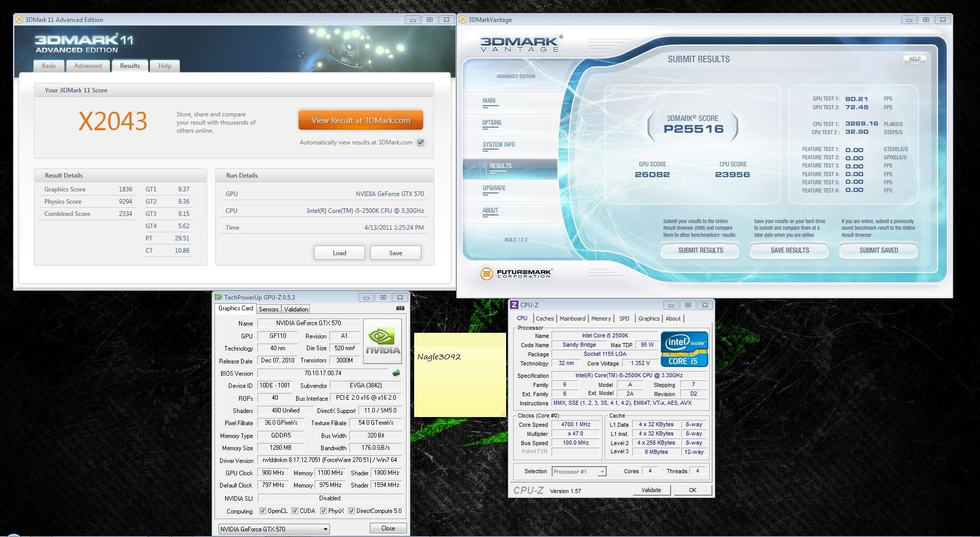Click the BIOS save chip icon in GPU-Z
This screenshot has height=537, width=980.
coord(396,373)
